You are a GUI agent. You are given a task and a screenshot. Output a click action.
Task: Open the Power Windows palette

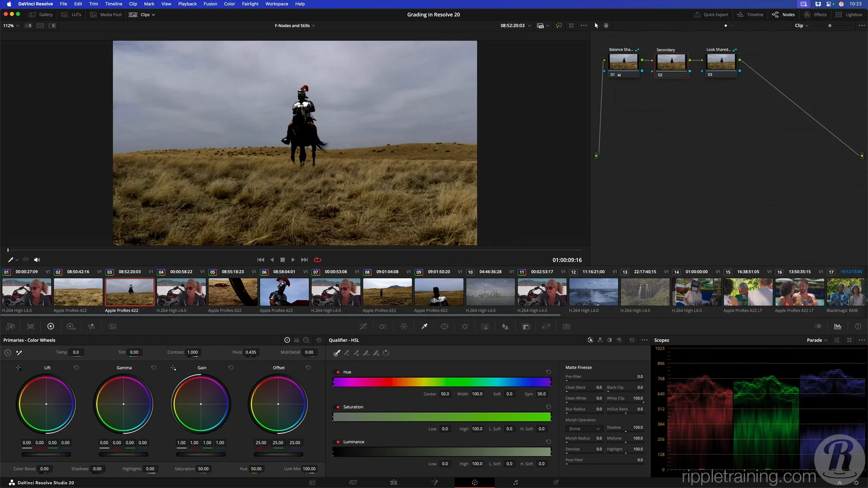click(444, 326)
